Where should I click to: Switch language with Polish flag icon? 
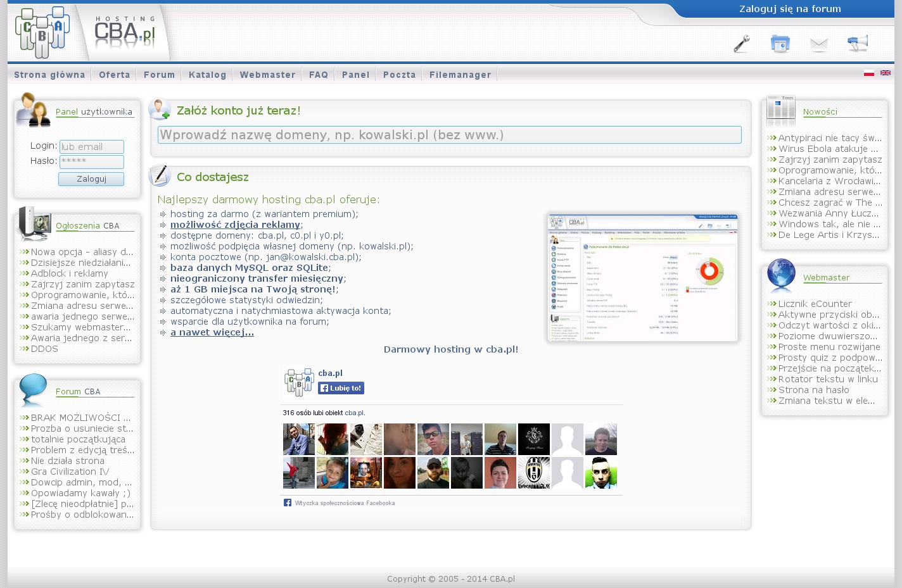pos(869,73)
